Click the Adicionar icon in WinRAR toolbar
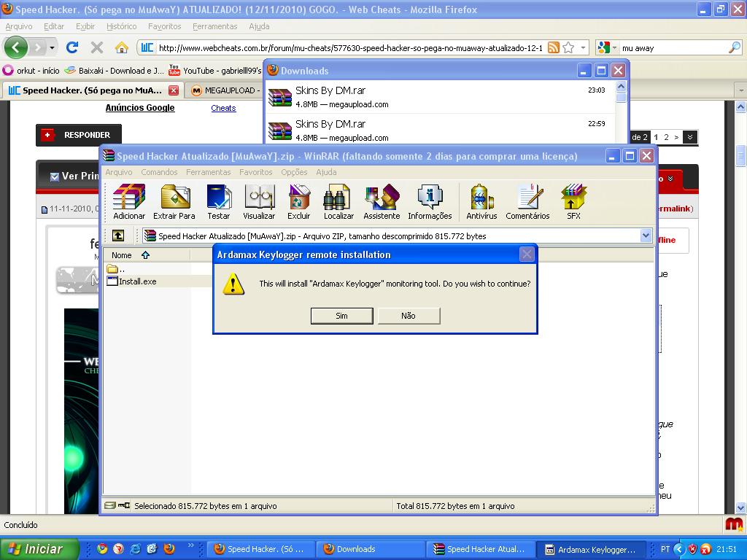 (x=128, y=201)
